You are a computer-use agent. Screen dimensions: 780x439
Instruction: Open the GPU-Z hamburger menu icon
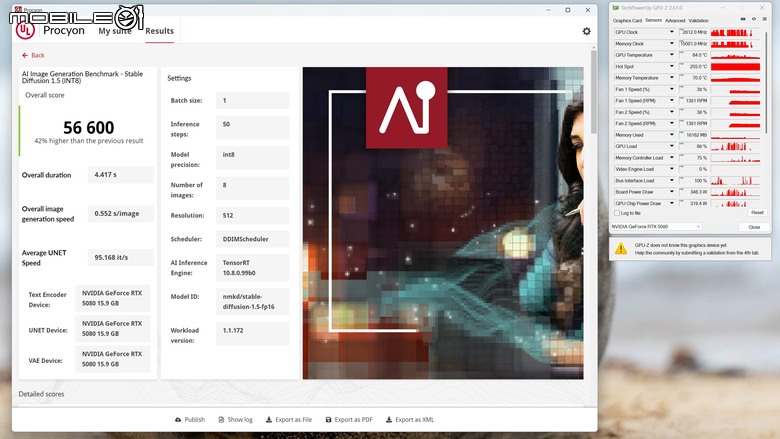(765, 19)
